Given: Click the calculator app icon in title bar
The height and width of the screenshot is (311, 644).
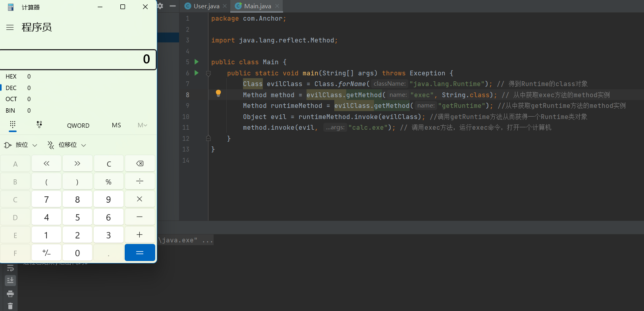Looking at the screenshot, I should pyautogui.click(x=11, y=7).
